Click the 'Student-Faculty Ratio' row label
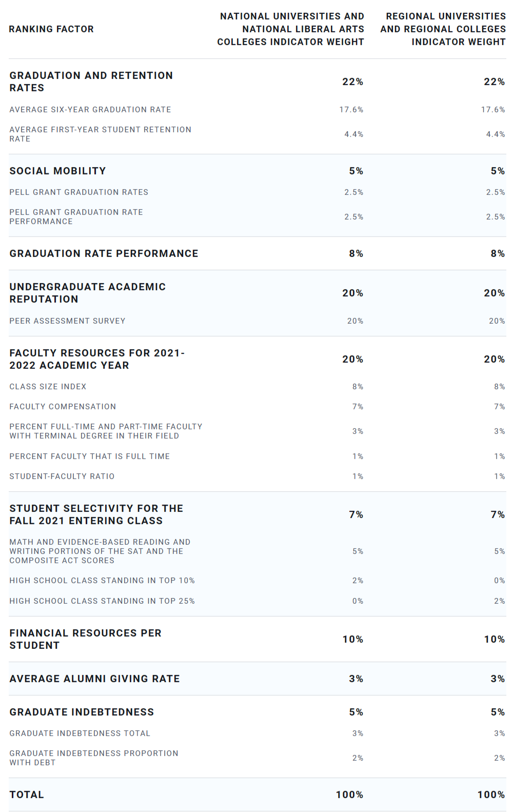Image resolution: width=513 pixels, height=812 pixels. click(x=62, y=477)
